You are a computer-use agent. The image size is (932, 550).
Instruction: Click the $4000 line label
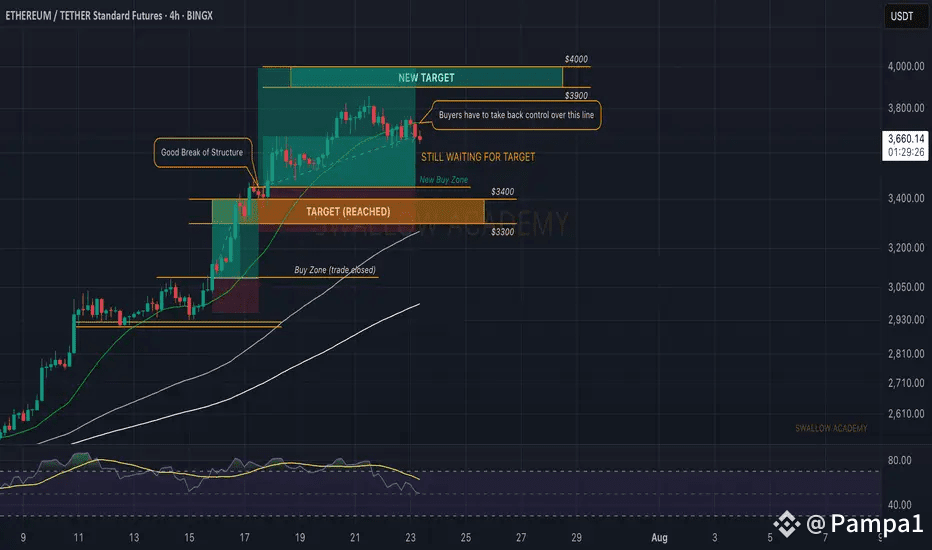[x=576, y=59]
